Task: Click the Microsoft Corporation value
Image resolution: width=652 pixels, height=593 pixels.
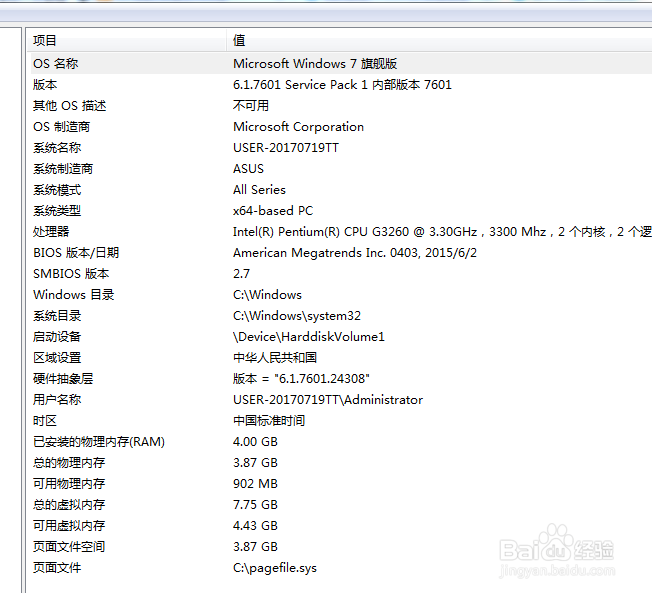Action: coord(298,127)
